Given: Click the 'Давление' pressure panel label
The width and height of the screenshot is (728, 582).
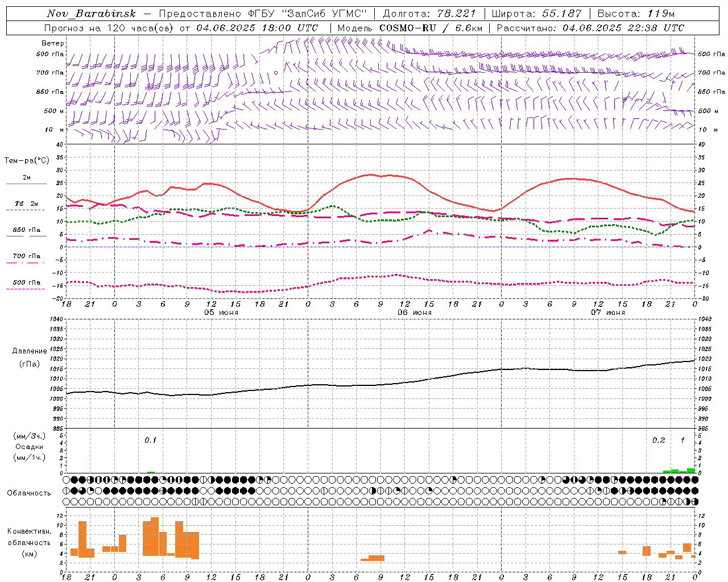Looking at the screenshot, I should click(29, 351).
